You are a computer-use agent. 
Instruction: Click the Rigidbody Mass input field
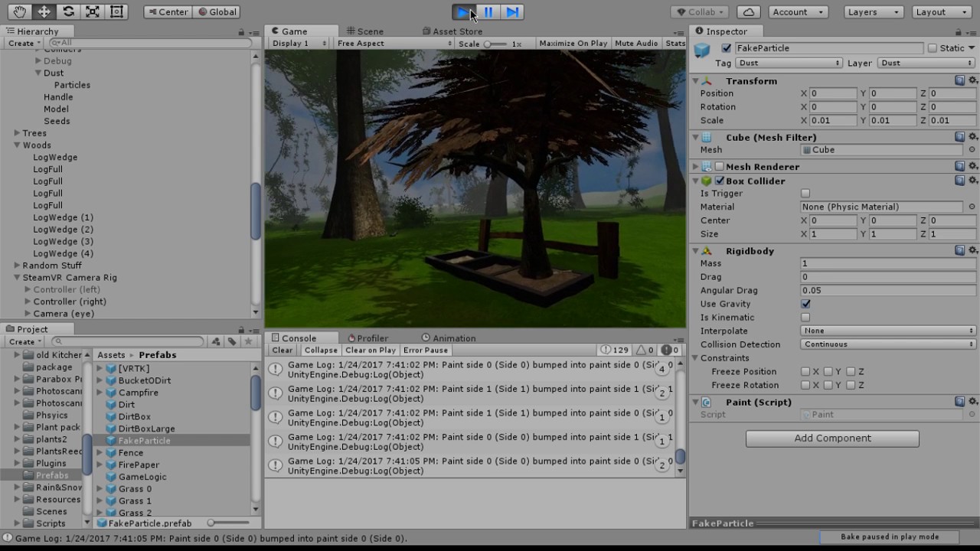pyautogui.click(x=888, y=263)
